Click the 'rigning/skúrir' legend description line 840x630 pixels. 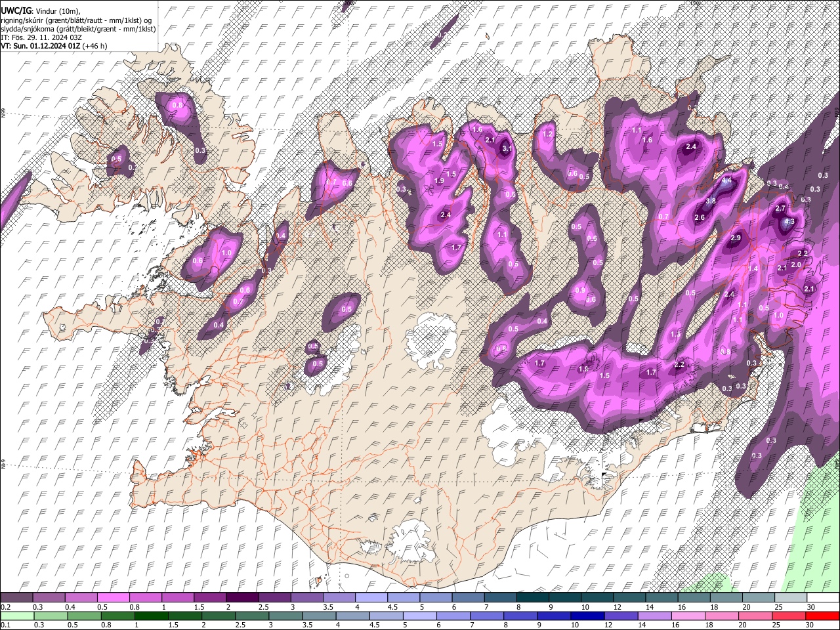click(75, 20)
